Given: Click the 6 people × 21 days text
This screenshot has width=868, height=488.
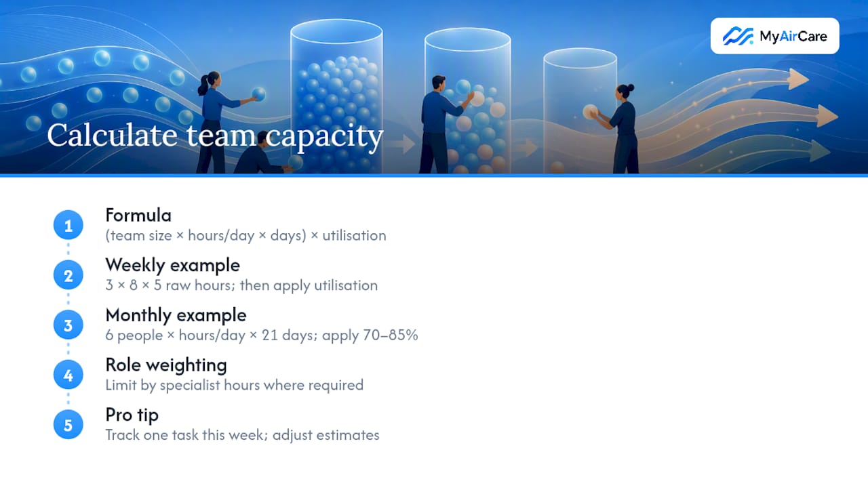Looking at the screenshot, I should click(262, 335).
